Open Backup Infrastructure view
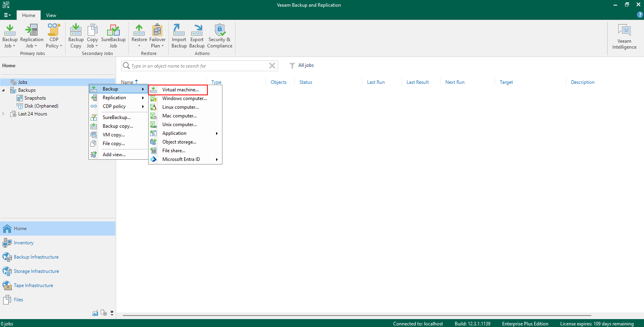Screen dimensions: 644x327 [58, 257]
